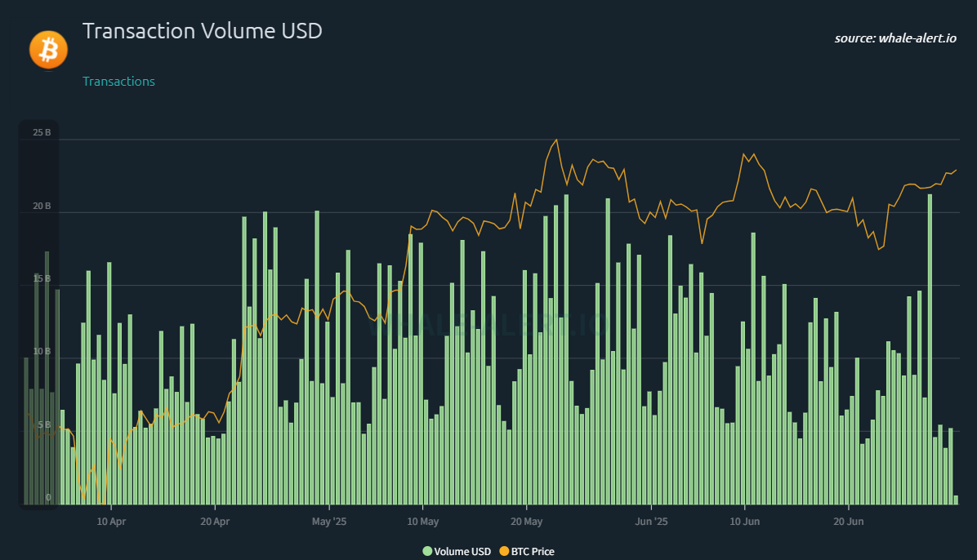Toggle the Volume USD series label
This screenshot has width=977, height=560.
462,552
